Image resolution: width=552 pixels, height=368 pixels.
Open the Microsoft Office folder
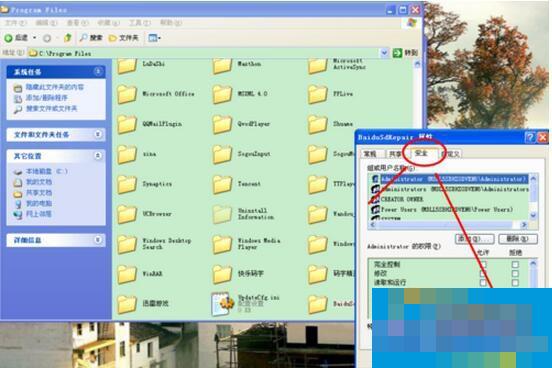click(156, 94)
